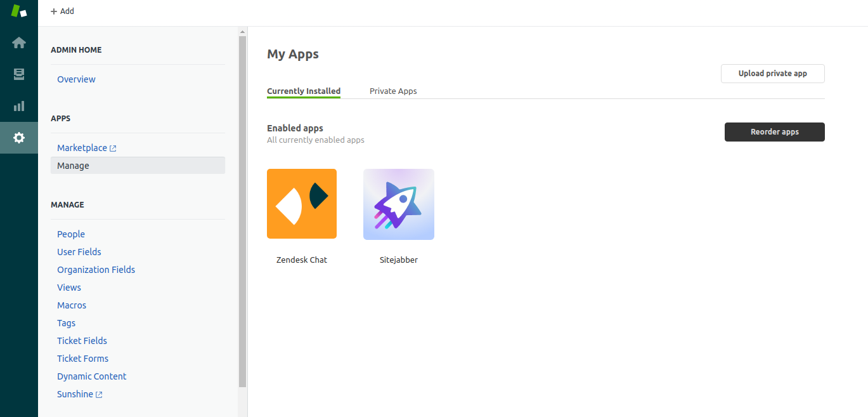Click the Zendesk Chat app label

(x=302, y=260)
